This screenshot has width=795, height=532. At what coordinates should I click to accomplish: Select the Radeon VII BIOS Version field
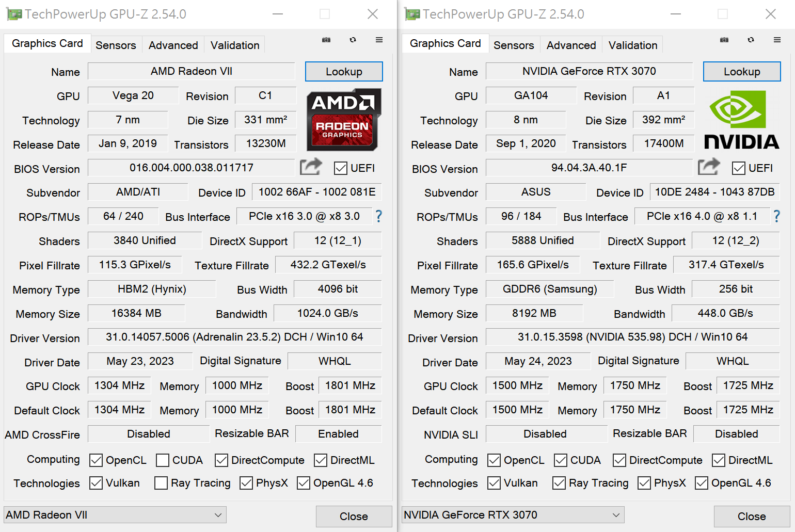tap(191, 167)
